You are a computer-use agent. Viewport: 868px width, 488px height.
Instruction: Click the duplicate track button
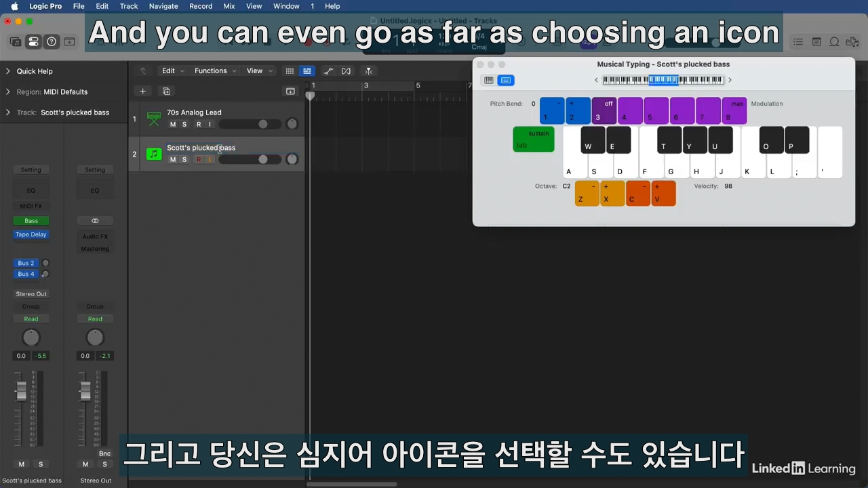(x=165, y=91)
